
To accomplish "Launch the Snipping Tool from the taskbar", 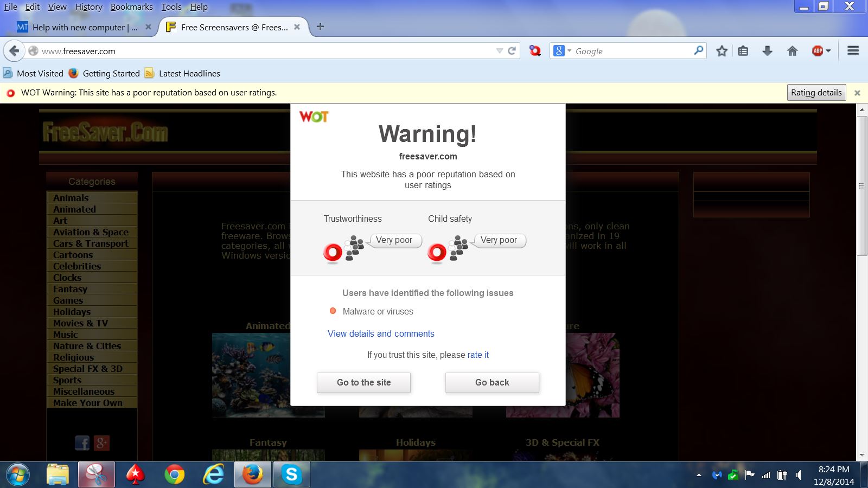I will click(97, 475).
